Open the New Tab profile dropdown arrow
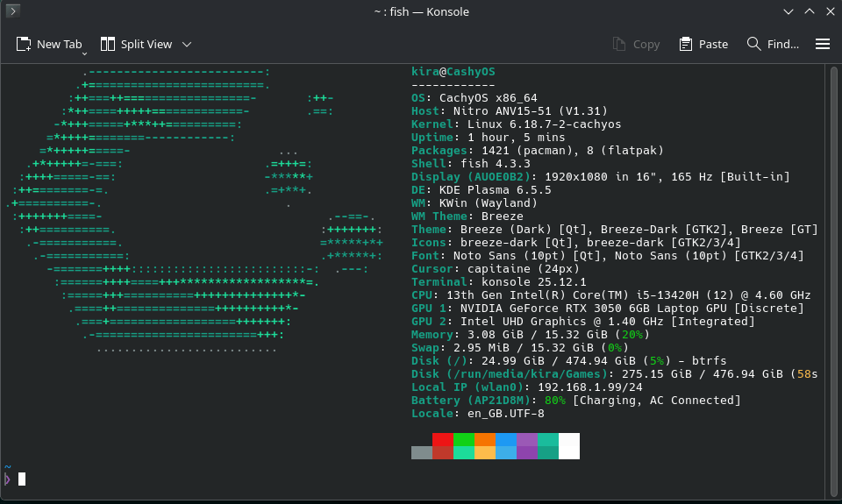The height and width of the screenshot is (504, 842). [85, 53]
